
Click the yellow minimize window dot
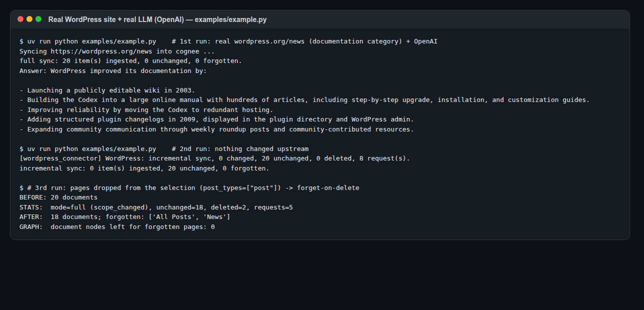click(29, 19)
